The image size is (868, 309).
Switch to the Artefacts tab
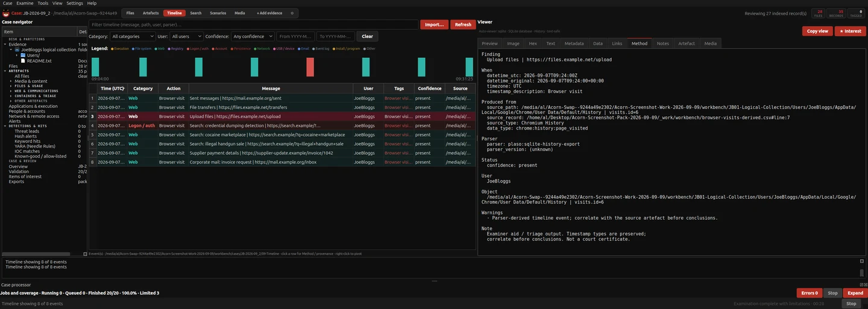(x=151, y=13)
